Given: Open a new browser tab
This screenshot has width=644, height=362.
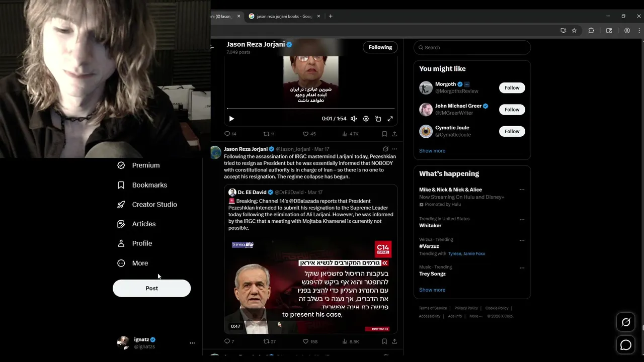Looking at the screenshot, I should (331, 16).
